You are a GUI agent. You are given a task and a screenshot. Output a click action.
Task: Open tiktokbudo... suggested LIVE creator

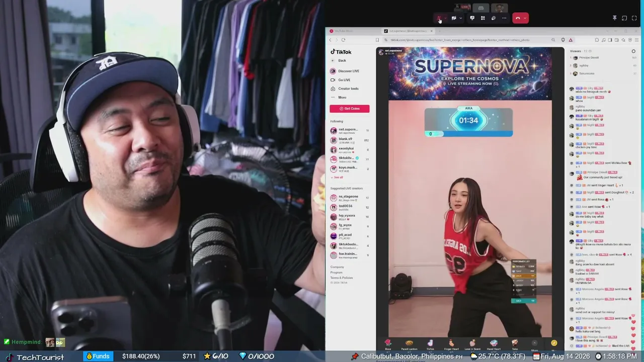[349, 245]
